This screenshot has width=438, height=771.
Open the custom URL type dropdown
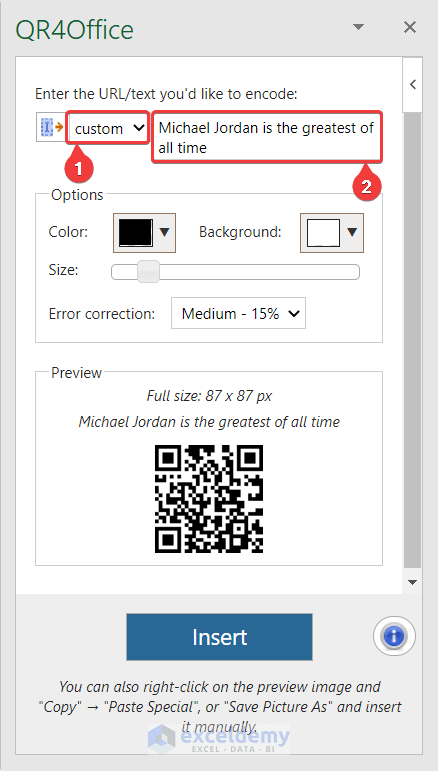coord(107,128)
